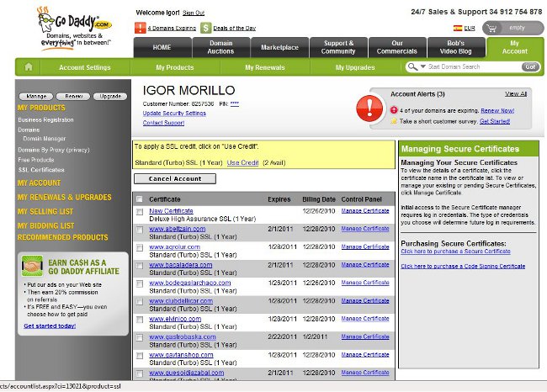Image resolution: width=547 pixels, height=392 pixels.
Task: Select My Products in the green menu
Action: click(174, 67)
